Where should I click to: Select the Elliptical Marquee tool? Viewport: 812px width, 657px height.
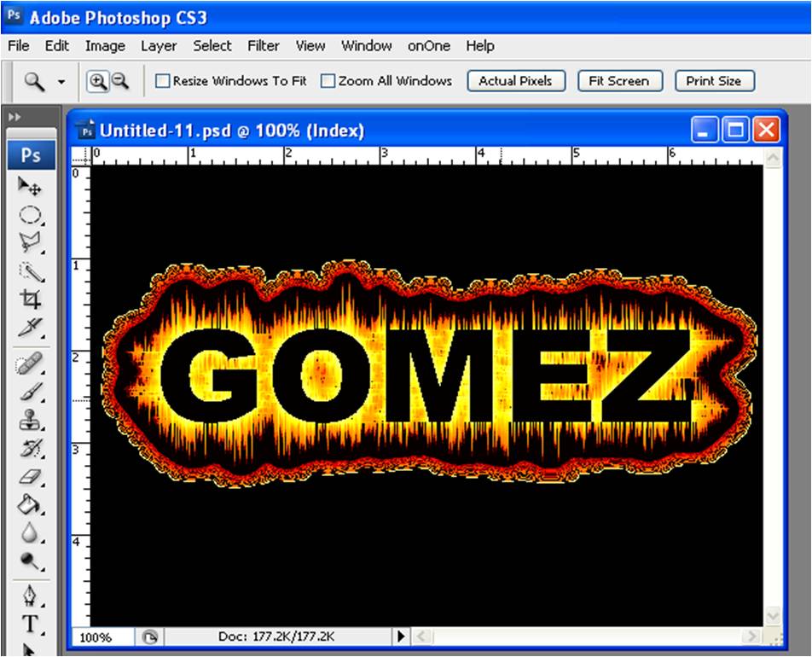[x=30, y=215]
